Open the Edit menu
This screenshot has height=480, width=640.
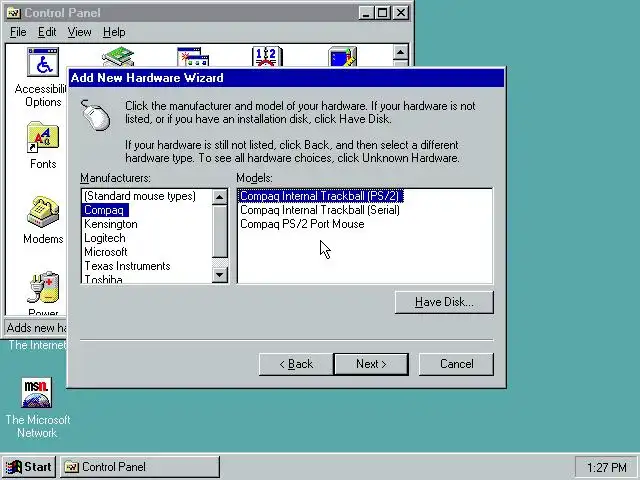[47, 32]
